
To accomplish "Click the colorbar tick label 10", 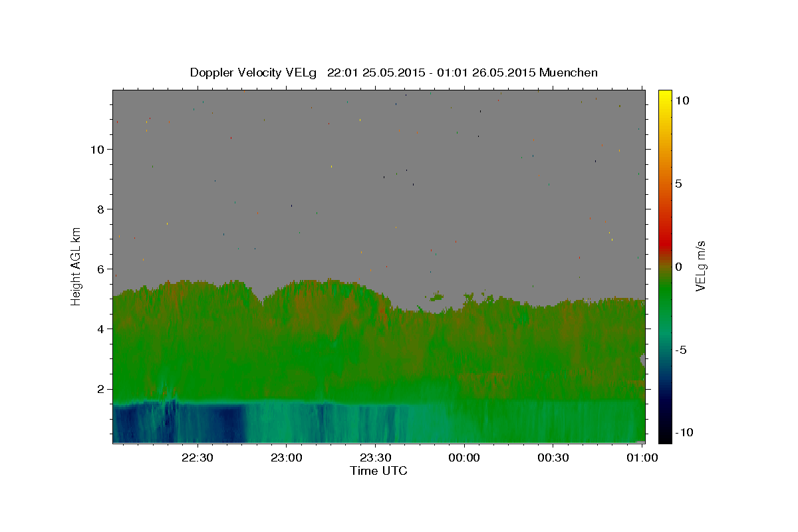I will click(x=682, y=100).
